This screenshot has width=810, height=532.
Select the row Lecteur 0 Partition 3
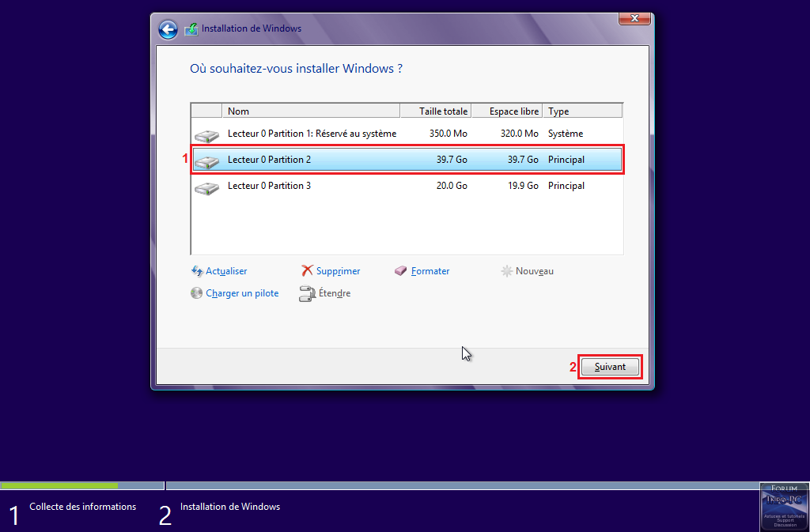pyautogui.click(x=407, y=186)
